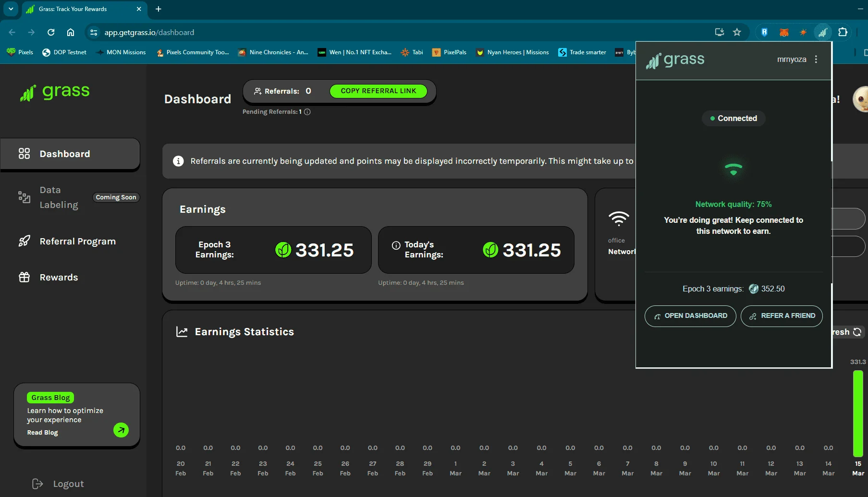Viewport: 868px width, 497px height.
Task: Open the Nine Chronicles bookmark
Action: 273,52
